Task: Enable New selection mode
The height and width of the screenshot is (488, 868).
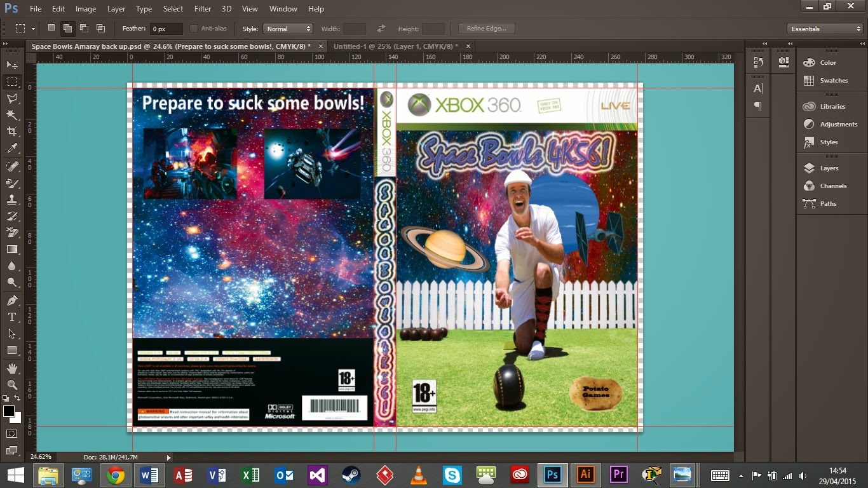Action: tap(51, 28)
